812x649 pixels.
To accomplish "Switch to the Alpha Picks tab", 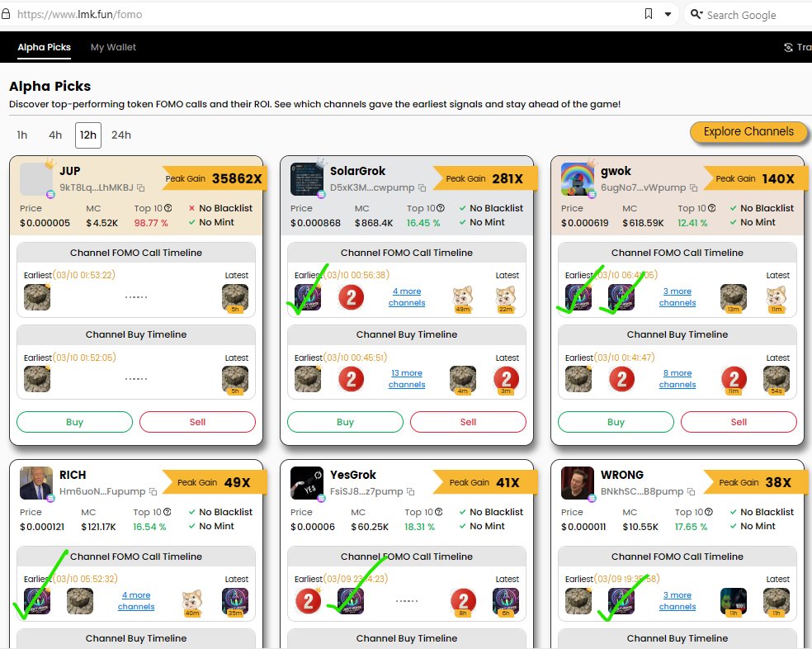I will (x=44, y=47).
